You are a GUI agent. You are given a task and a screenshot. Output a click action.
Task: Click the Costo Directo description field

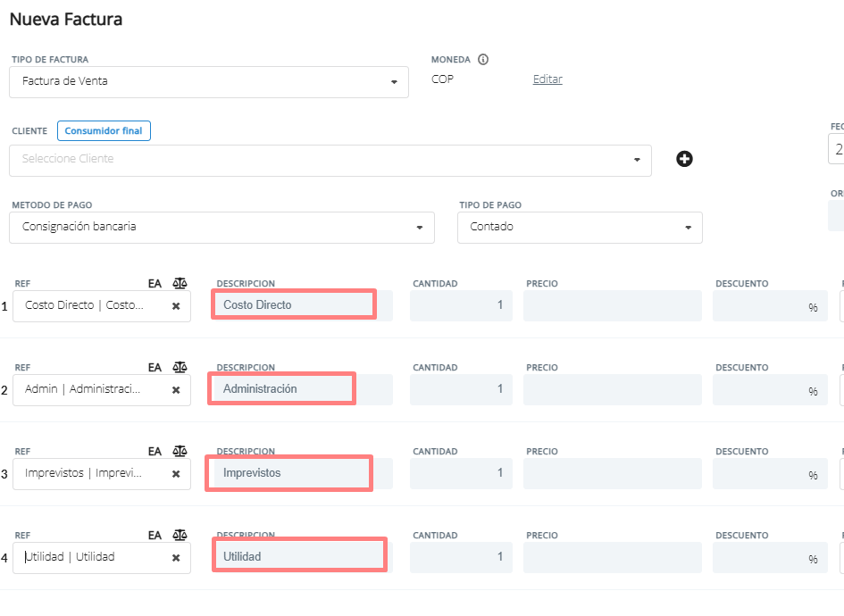pos(294,304)
